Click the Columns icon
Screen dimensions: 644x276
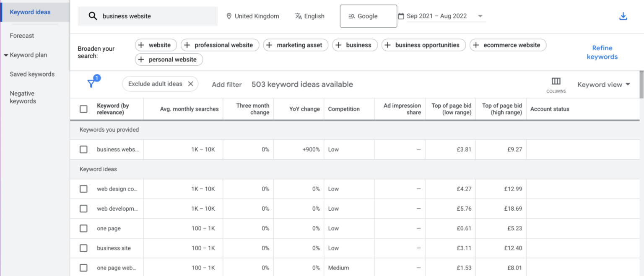[x=556, y=81]
